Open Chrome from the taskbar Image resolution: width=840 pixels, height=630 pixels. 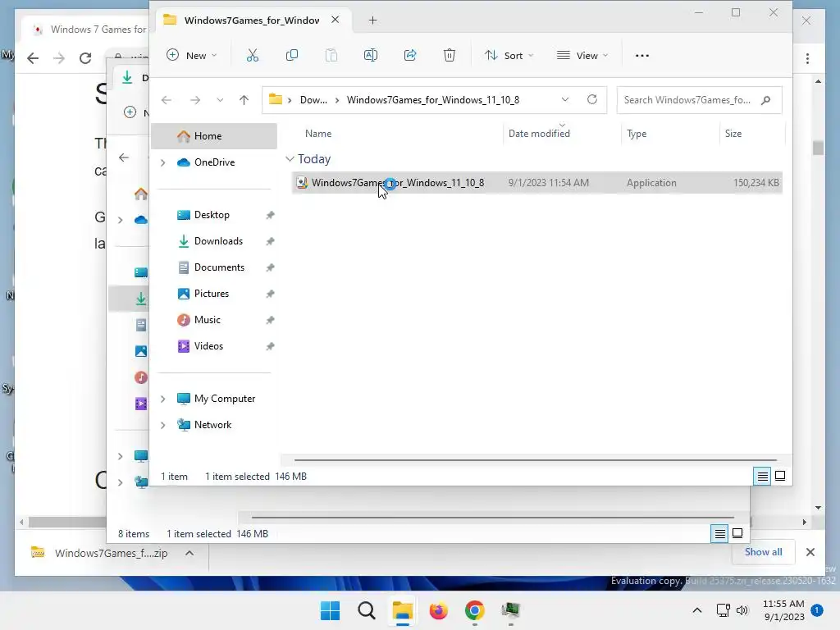[x=475, y=610]
